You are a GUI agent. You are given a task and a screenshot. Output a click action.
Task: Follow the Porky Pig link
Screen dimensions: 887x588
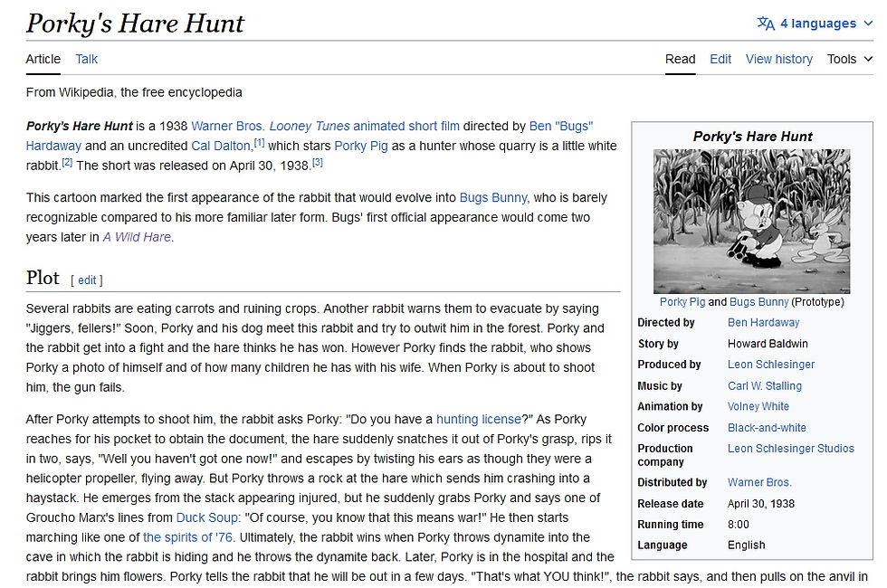[x=361, y=145]
